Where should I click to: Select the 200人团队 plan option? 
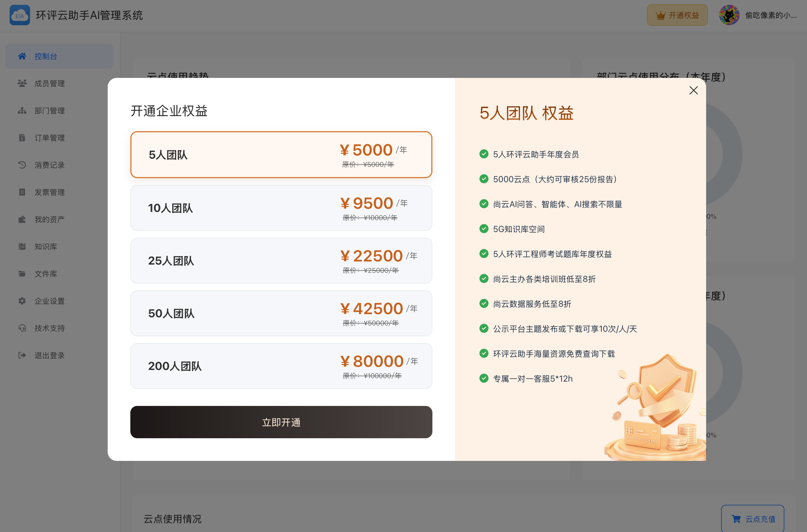click(x=281, y=366)
